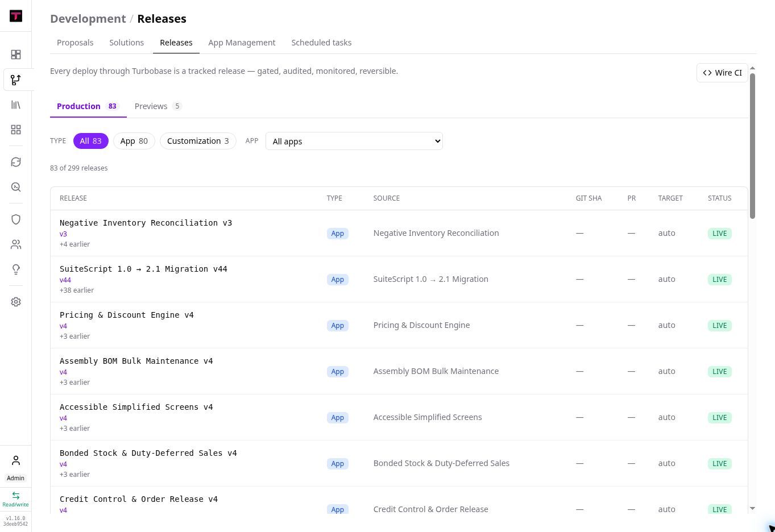Image resolution: width=775 pixels, height=532 pixels.
Task: Open the shield security sidebar icon
Action: pyautogui.click(x=16, y=219)
